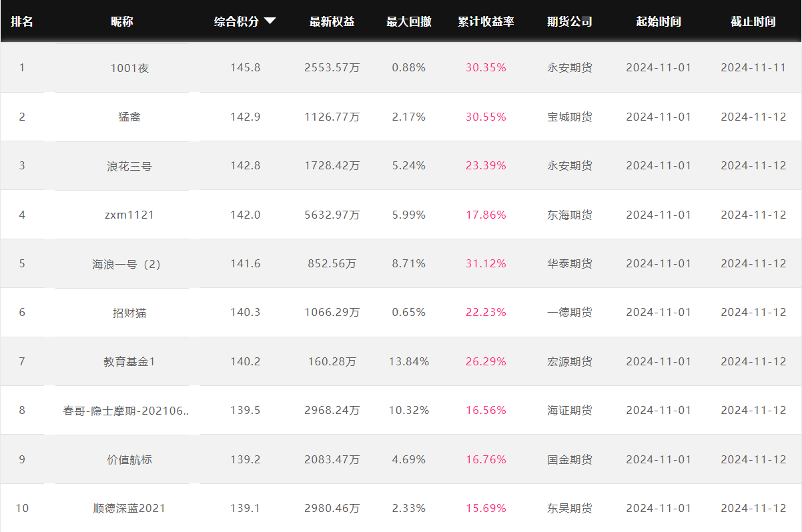Select the equity value 5632.97万

point(332,215)
